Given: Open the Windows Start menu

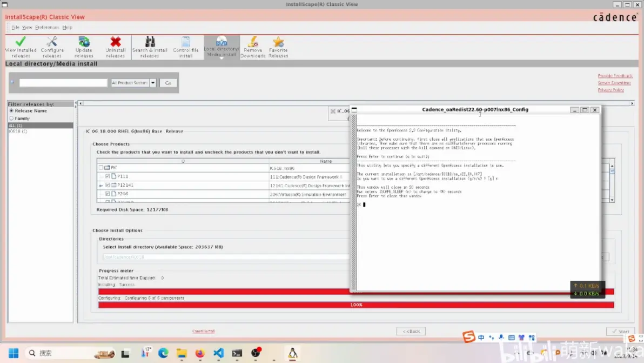Looking at the screenshot, I should click(14, 353).
